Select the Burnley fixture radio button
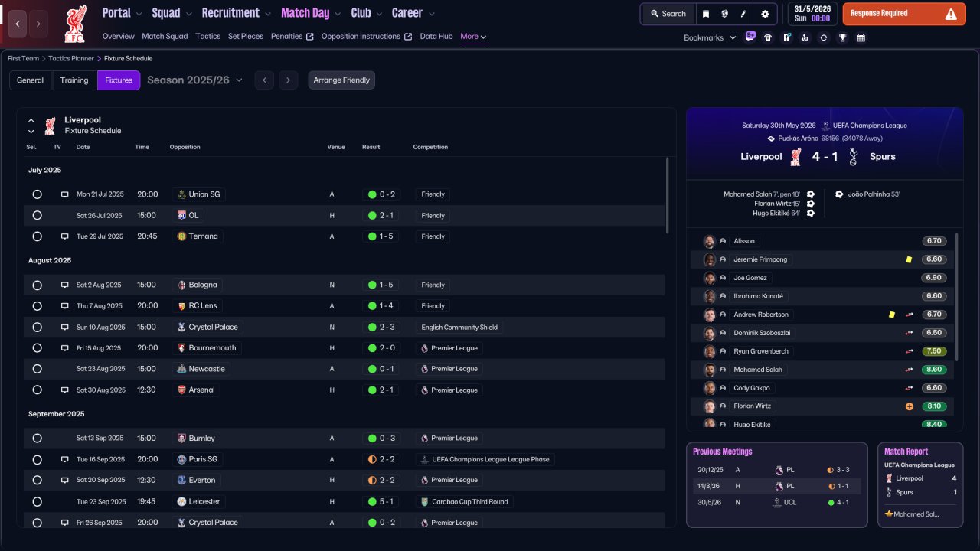 [37, 439]
